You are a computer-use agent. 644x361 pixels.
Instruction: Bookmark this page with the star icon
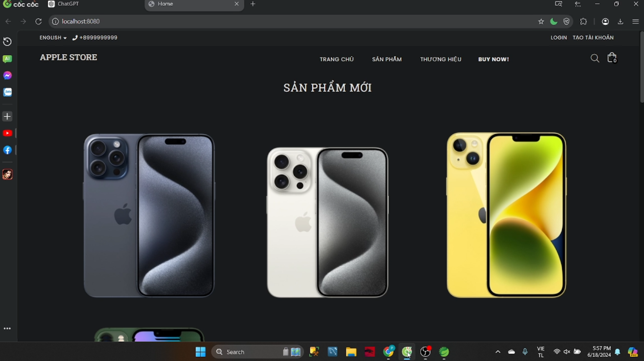(541, 21)
